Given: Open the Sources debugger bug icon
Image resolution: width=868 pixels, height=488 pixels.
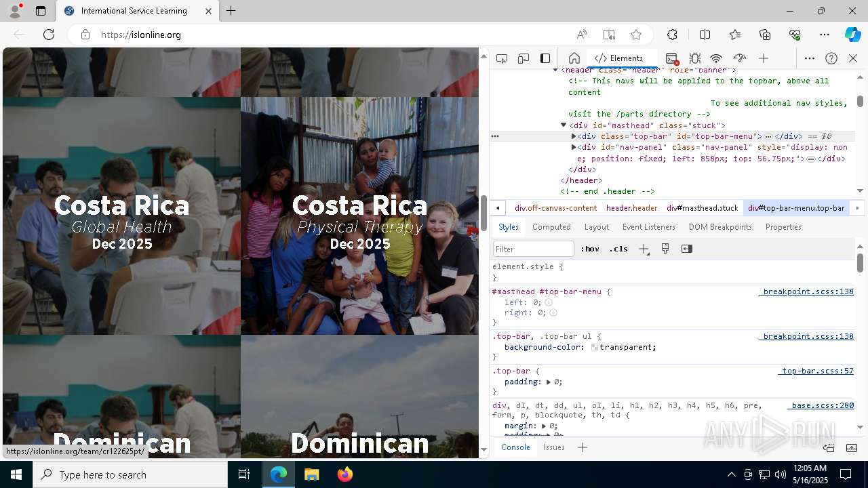Looking at the screenshot, I should (695, 58).
